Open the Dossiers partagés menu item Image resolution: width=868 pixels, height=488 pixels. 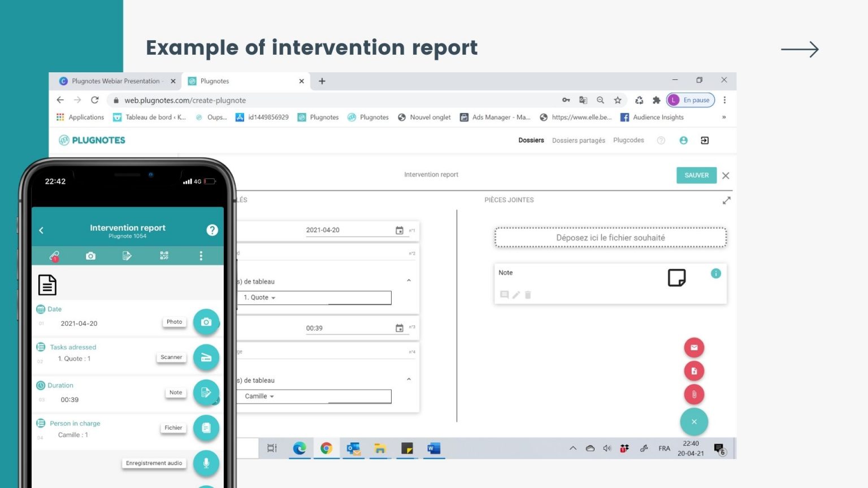tap(578, 141)
